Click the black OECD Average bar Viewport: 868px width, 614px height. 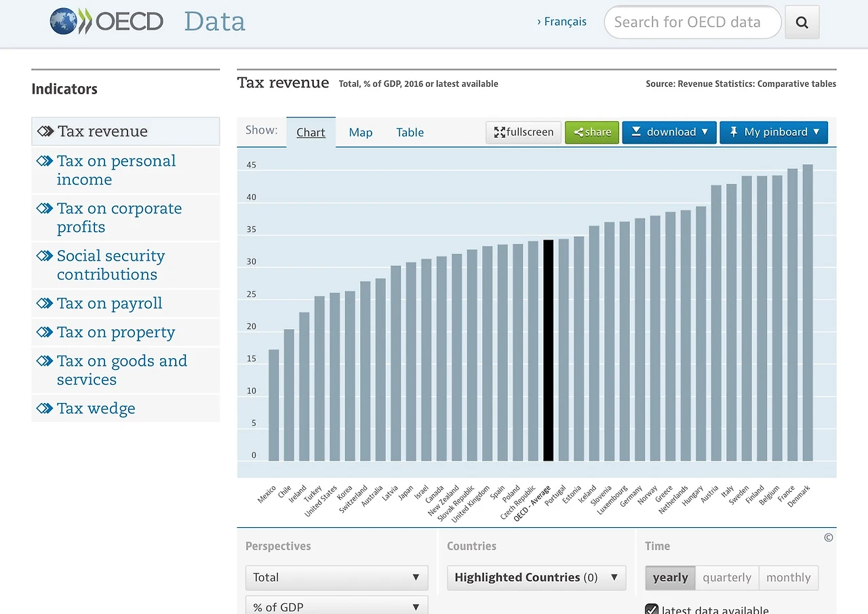point(548,351)
